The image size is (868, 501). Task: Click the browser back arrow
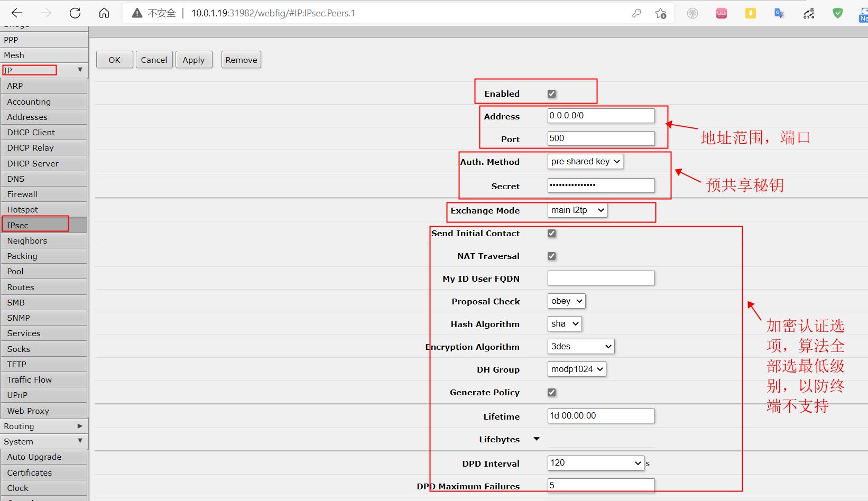pos(17,13)
